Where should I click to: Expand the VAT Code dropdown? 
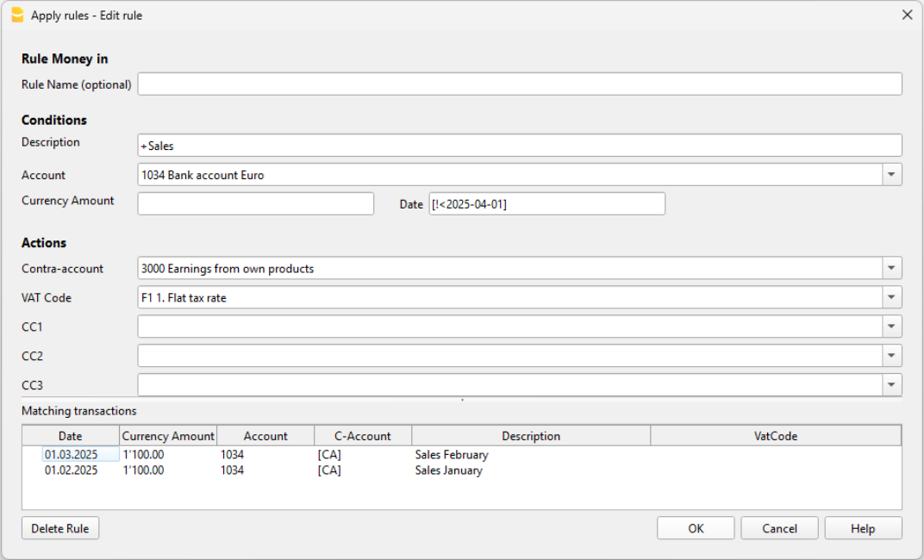tap(891, 297)
